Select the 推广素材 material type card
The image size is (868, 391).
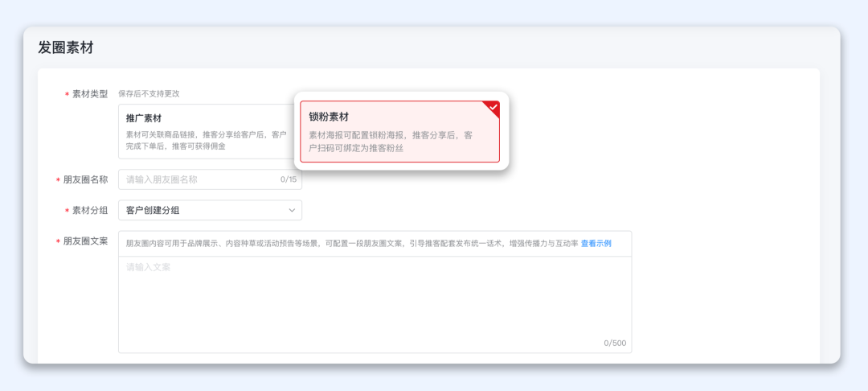(205, 130)
